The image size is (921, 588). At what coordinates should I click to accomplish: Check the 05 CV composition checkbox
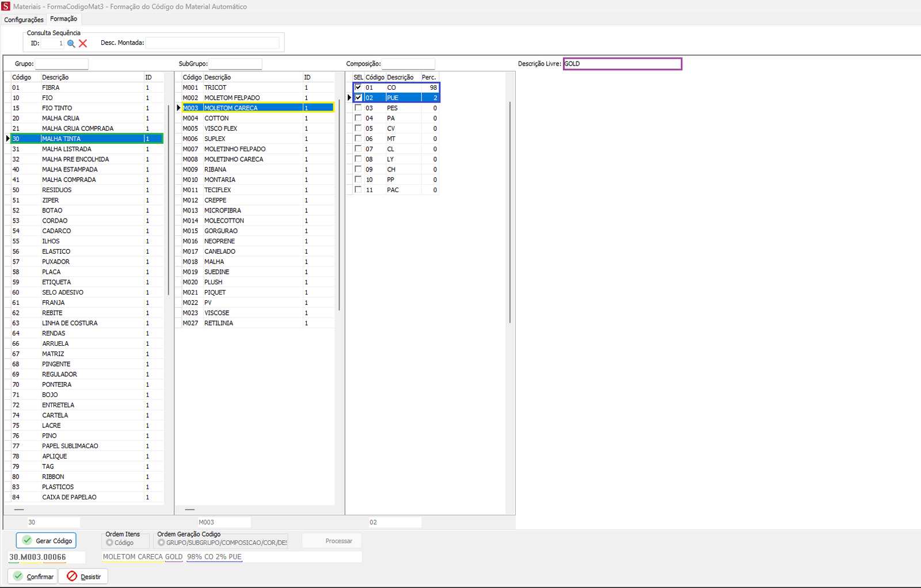click(x=359, y=128)
